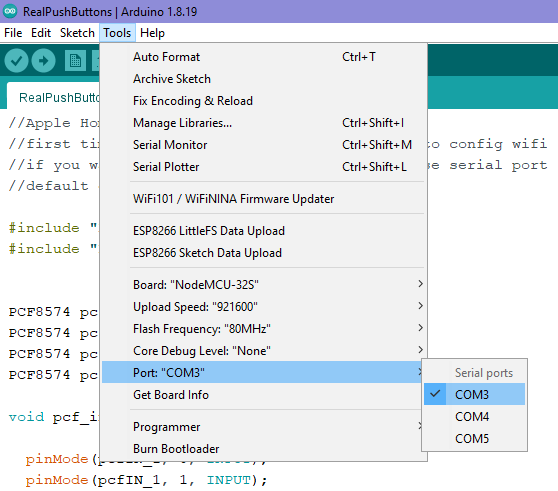
Task: Open the File menu
Action: (x=13, y=33)
